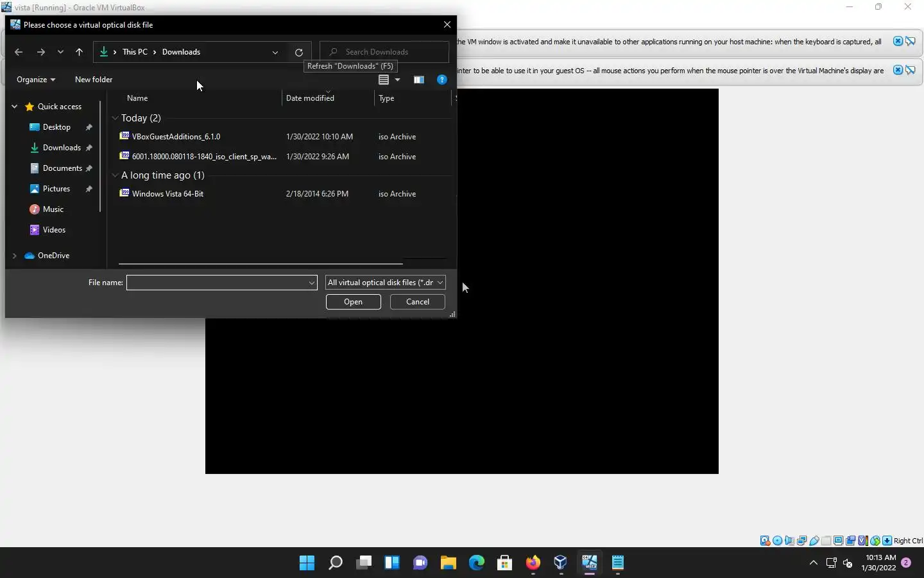Refresh the Downloads folder listing
The width and height of the screenshot is (924, 578).
point(298,52)
